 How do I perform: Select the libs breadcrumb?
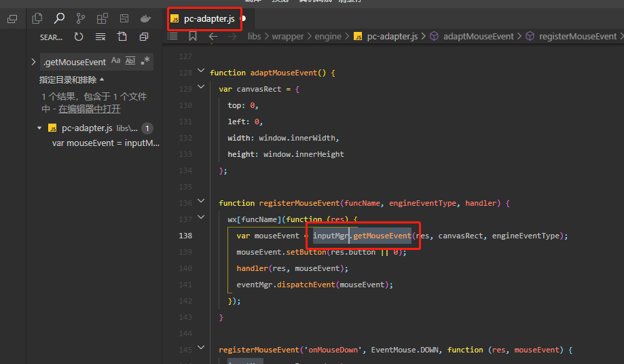pyautogui.click(x=255, y=37)
